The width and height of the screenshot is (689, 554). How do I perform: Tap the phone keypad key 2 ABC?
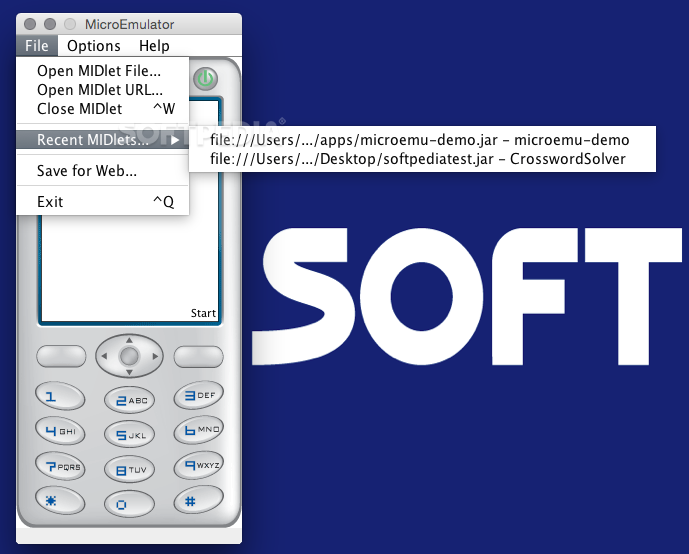130,400
